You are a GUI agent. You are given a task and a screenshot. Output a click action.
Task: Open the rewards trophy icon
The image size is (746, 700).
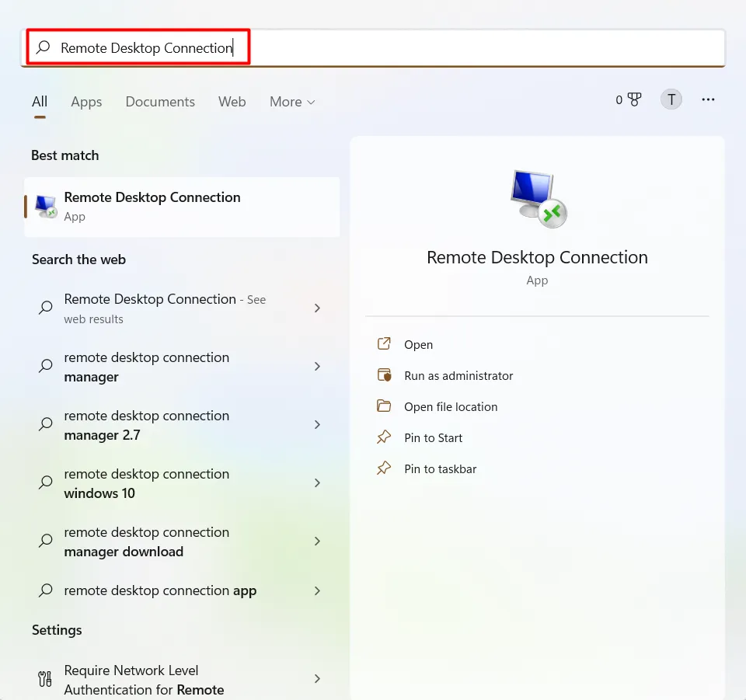tap(634, 99)
